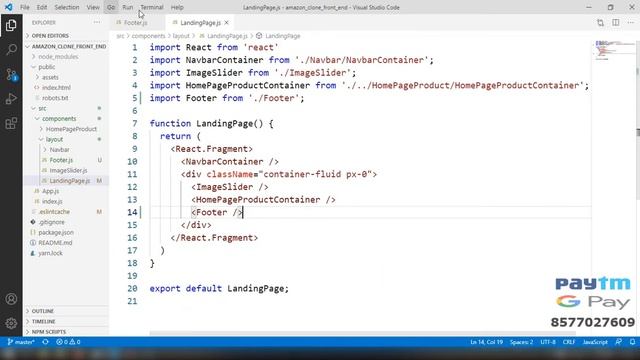Viewport: 640px width, 360px height.
Task: Open ImageSlider.js in explorer tree
Action: [x=68, y=170]
